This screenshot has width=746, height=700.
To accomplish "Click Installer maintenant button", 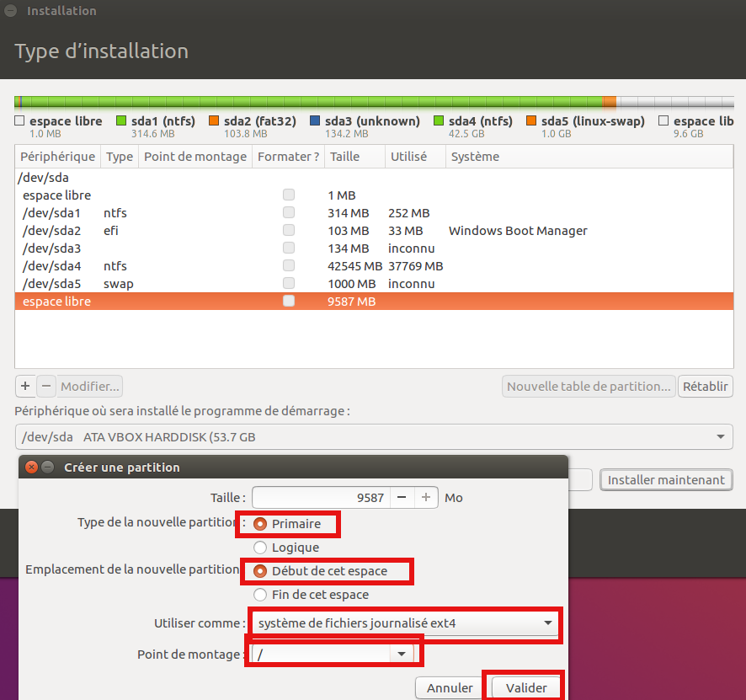I will [x=666, y=479].
